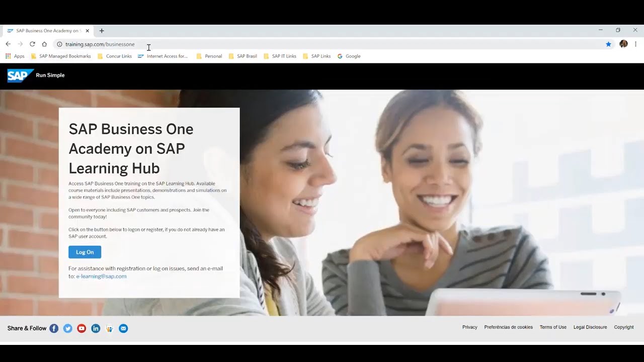This screenshot has height=362, width=644.
Task: Open the Twitter share icon
Action: tap(67, 328)
